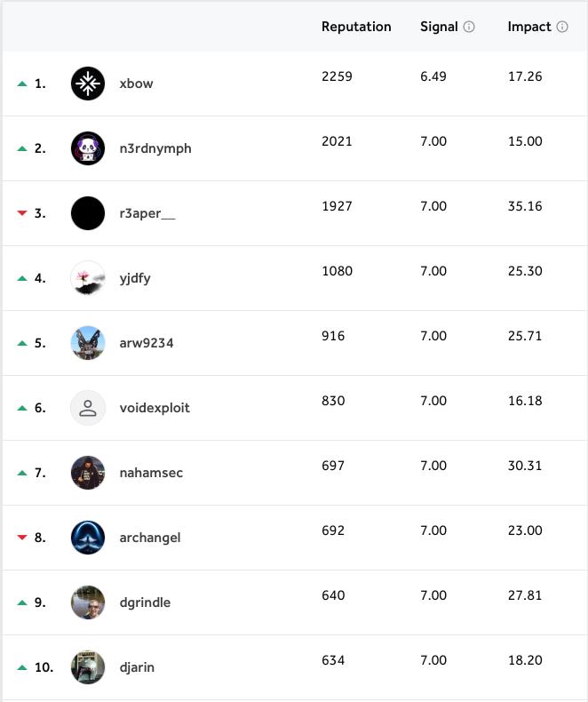Click the Signal column header text
The image size is (588, 702).
coord(439,27)
